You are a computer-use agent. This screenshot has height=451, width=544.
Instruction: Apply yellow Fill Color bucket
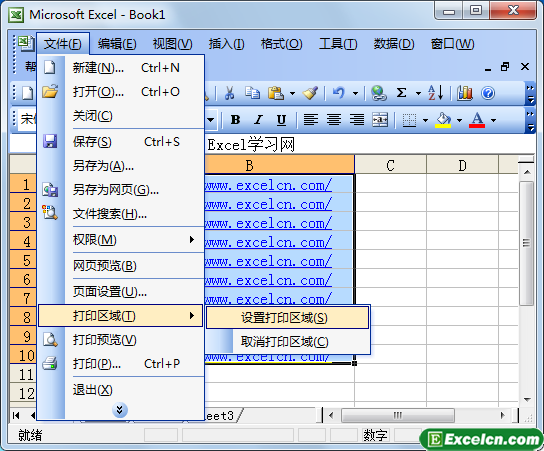[443, 120]
